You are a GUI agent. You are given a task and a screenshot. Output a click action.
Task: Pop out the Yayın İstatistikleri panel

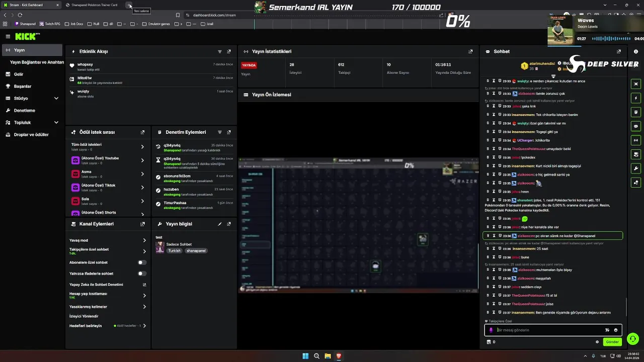click(470, 51)
